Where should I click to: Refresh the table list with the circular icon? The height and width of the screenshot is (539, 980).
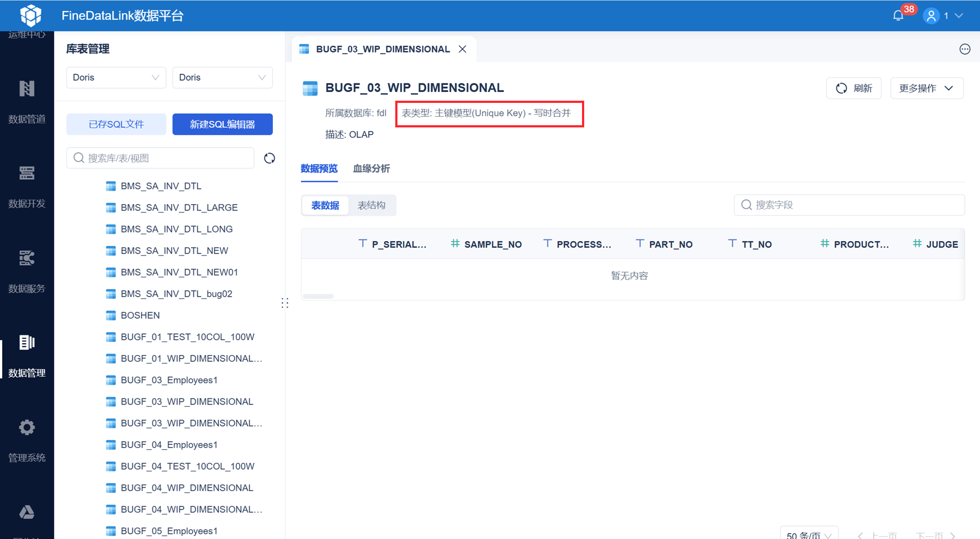[269, 158]
